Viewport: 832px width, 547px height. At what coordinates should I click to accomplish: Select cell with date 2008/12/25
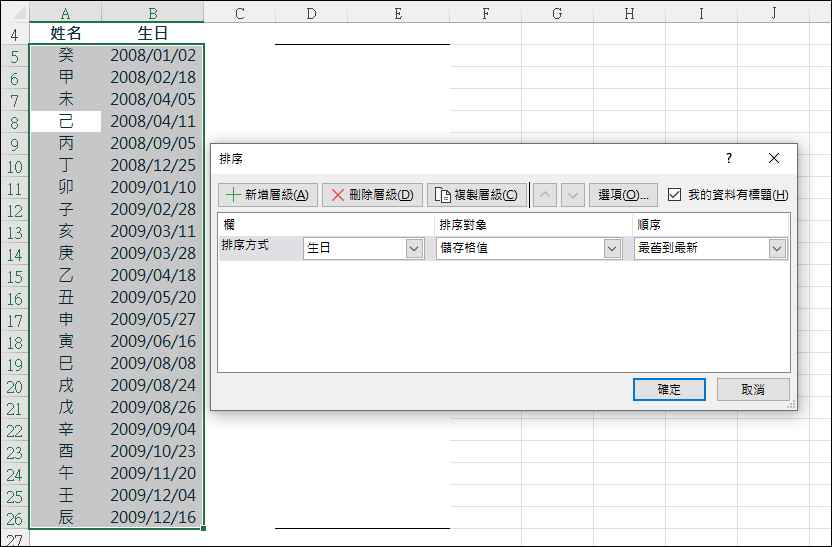pyautogui.click(x=153, y=166)
